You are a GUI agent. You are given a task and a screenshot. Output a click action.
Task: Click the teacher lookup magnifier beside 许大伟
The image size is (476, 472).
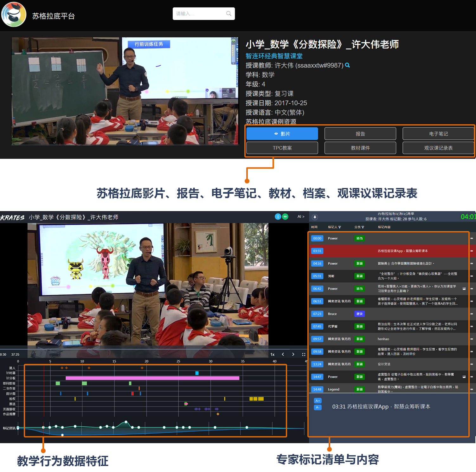347,65
